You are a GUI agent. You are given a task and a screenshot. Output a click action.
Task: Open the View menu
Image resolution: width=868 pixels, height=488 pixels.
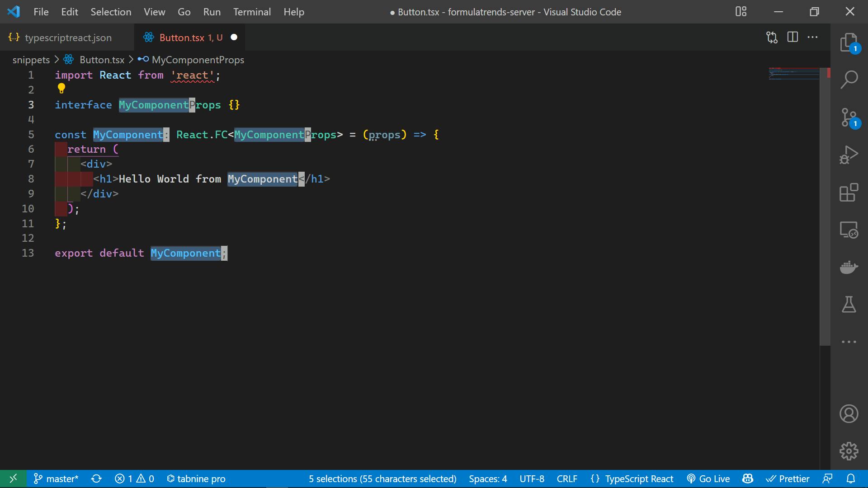[x=155, y=12]
